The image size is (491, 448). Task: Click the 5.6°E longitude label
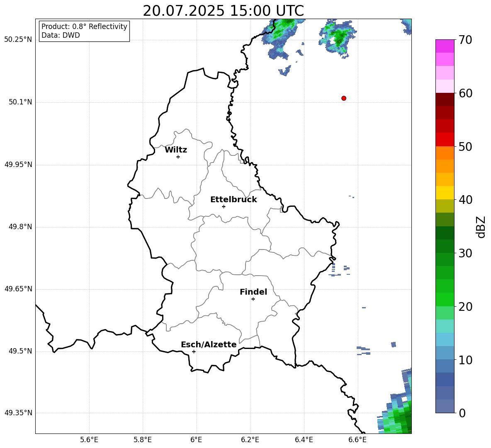(x=89, y=440)
